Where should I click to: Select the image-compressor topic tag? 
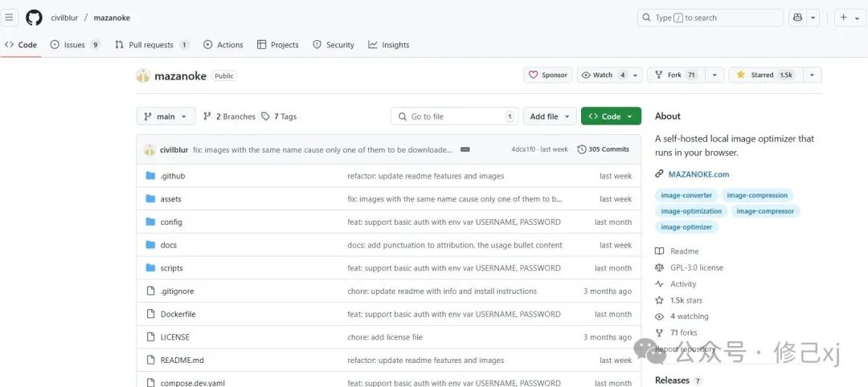[x=765, y=211]
